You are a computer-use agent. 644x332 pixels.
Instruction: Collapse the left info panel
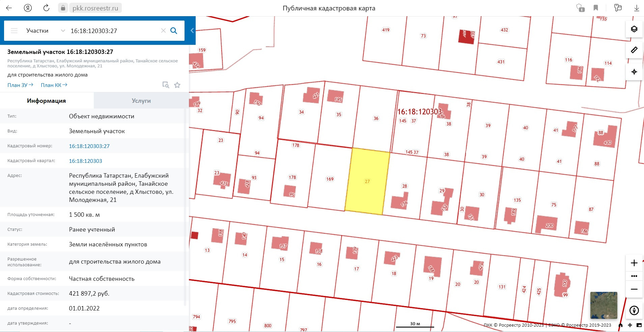click(192, 31)
